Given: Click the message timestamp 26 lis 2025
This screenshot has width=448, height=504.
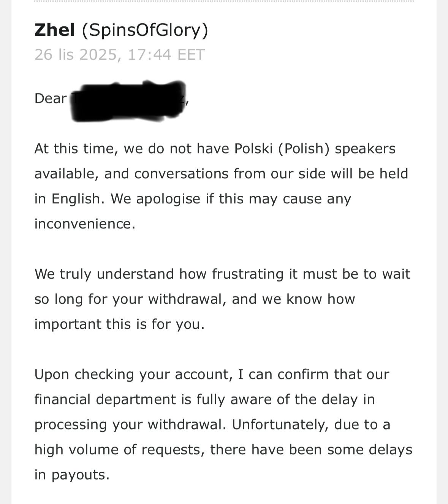Looking at the screenshot, I should (76, 55).
